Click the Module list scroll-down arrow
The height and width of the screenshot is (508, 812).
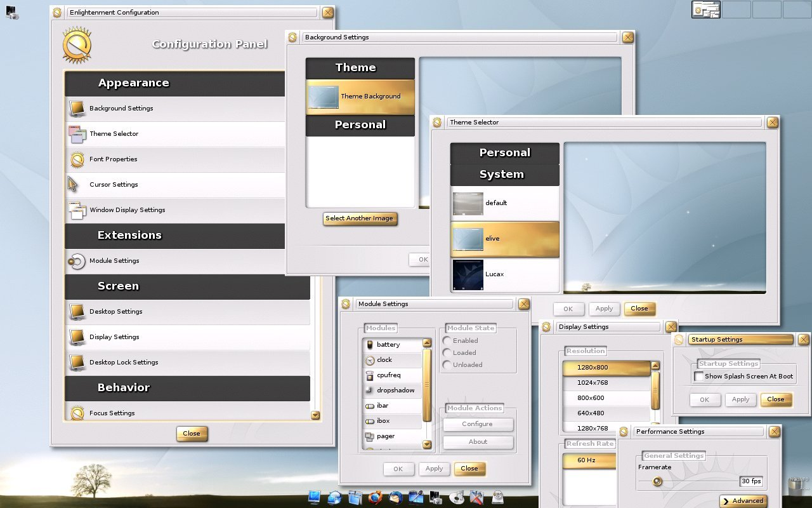[x=427, y=444]
